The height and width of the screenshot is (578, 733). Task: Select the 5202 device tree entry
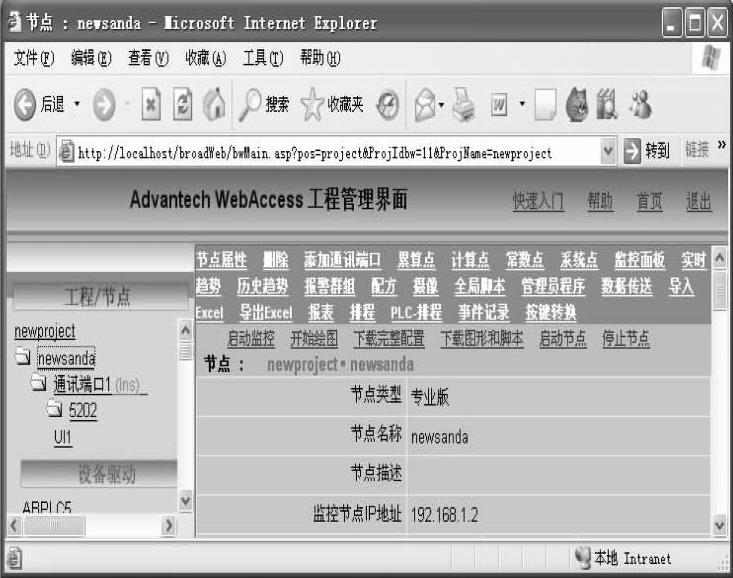point(83,410)
